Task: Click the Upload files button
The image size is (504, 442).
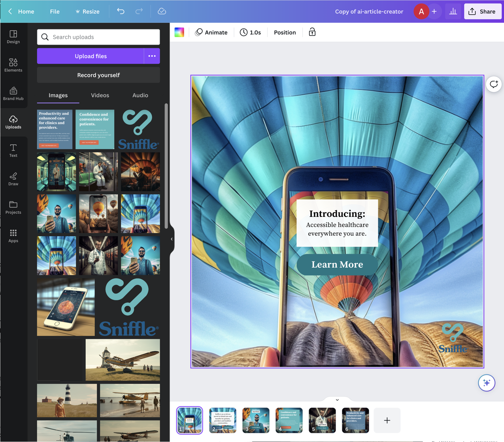Action: [x=91, y=56]
